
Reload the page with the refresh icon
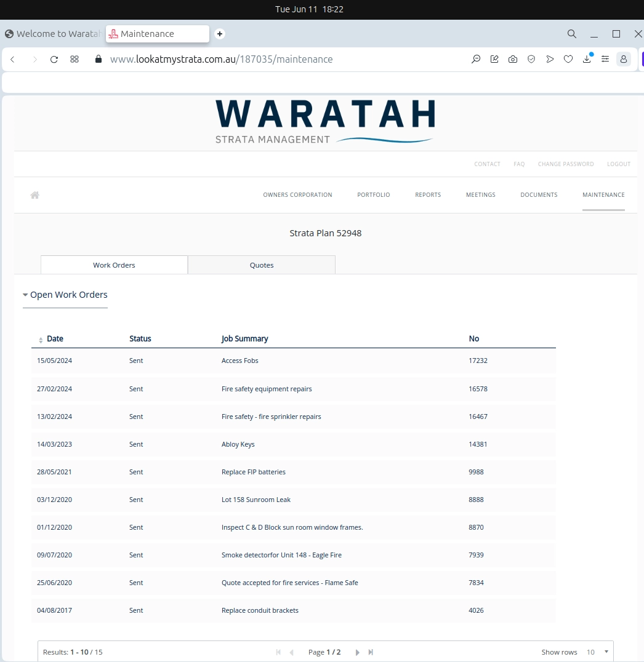point(54,60)
